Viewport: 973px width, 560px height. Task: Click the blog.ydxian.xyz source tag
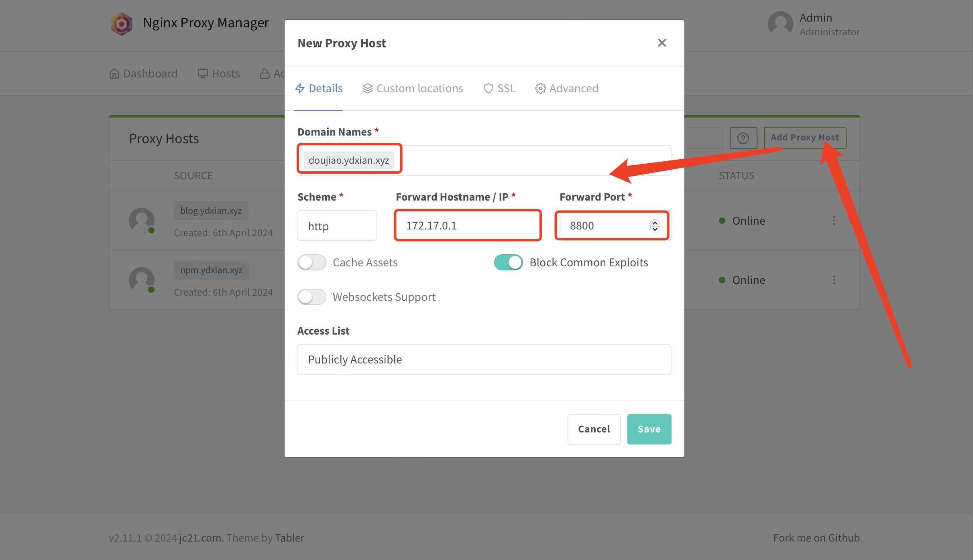click(x=211, y=211)
